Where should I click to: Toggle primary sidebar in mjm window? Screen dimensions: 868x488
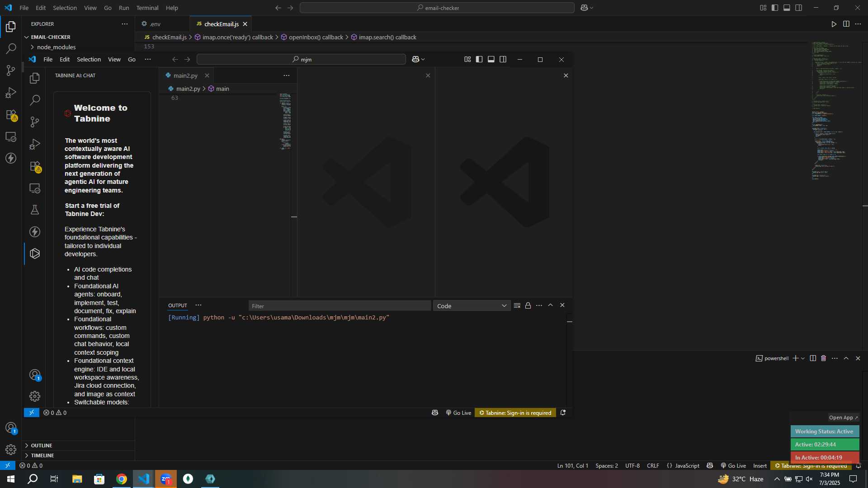[479, 59]
